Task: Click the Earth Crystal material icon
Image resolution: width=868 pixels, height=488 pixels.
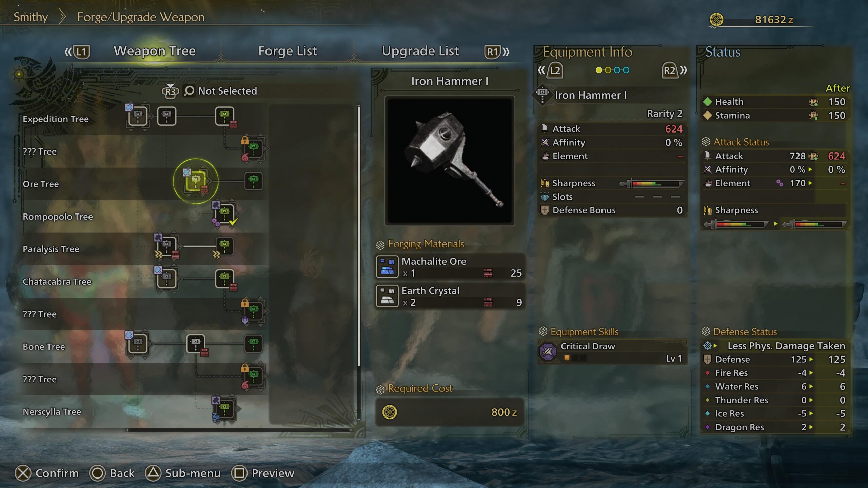Action: 387,296
